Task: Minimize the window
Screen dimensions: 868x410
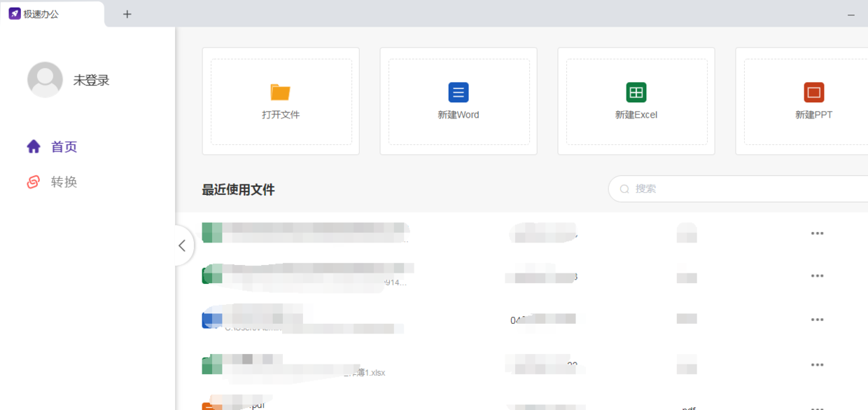Action: [x=851, y=14]
